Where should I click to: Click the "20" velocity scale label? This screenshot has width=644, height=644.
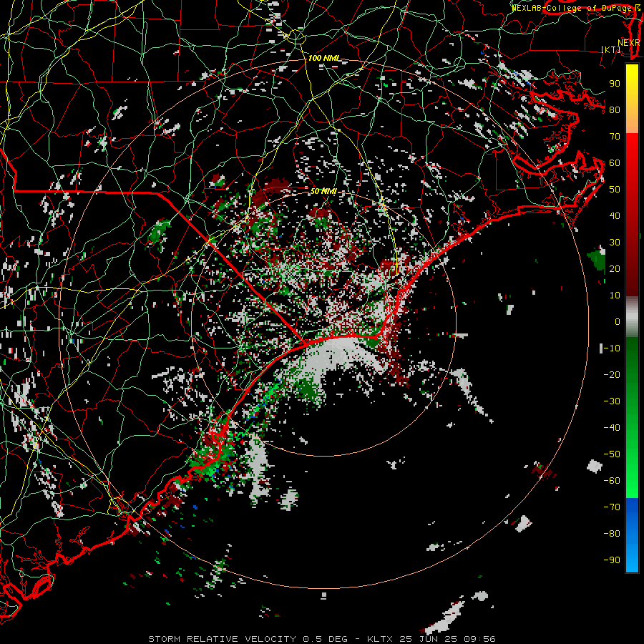point(615,269)
